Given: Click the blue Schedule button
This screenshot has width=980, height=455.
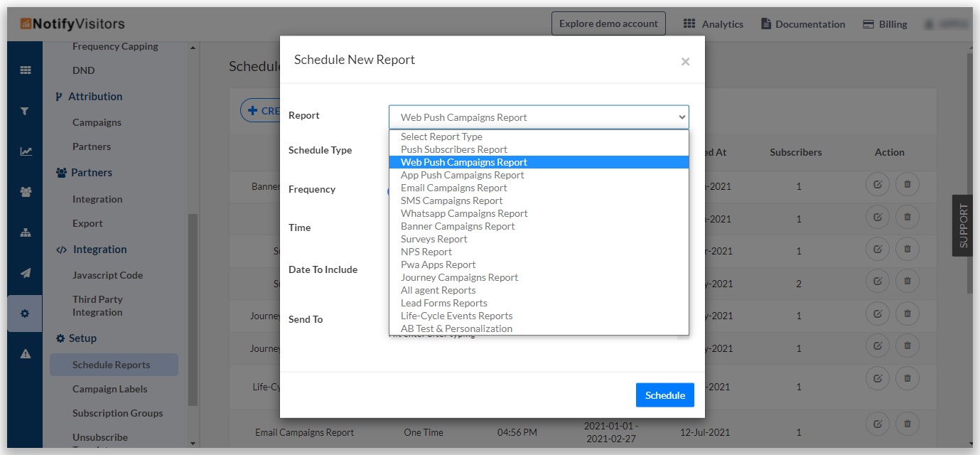Looking at the screenshot, I should pos(665,395).
